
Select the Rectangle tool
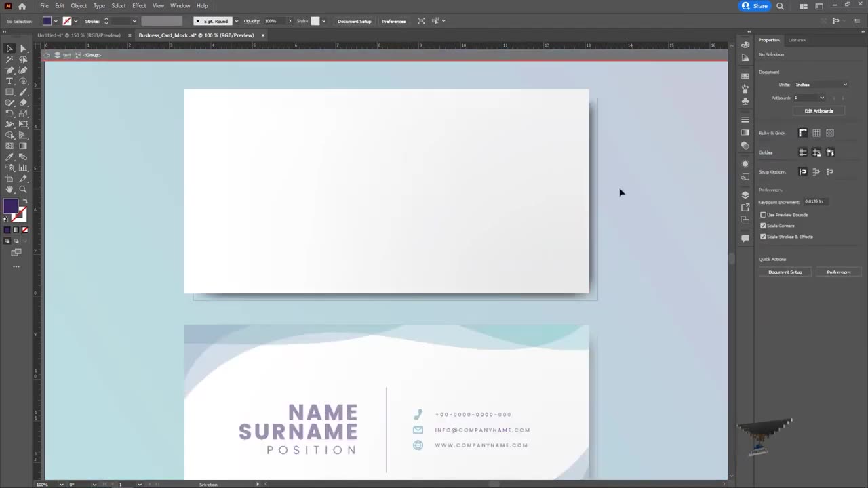pos(9,92)
